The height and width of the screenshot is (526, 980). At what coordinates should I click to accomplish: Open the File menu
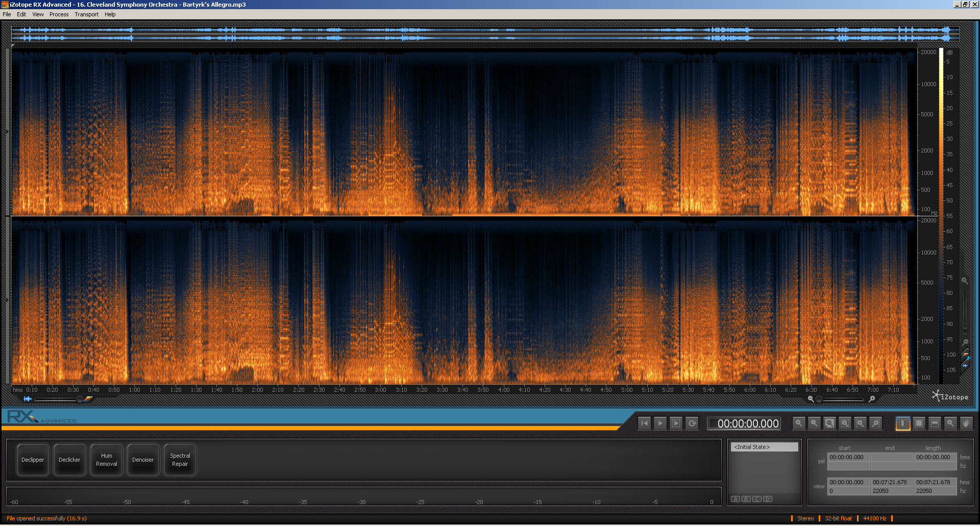pyautogui.click(x=7, y=14)
